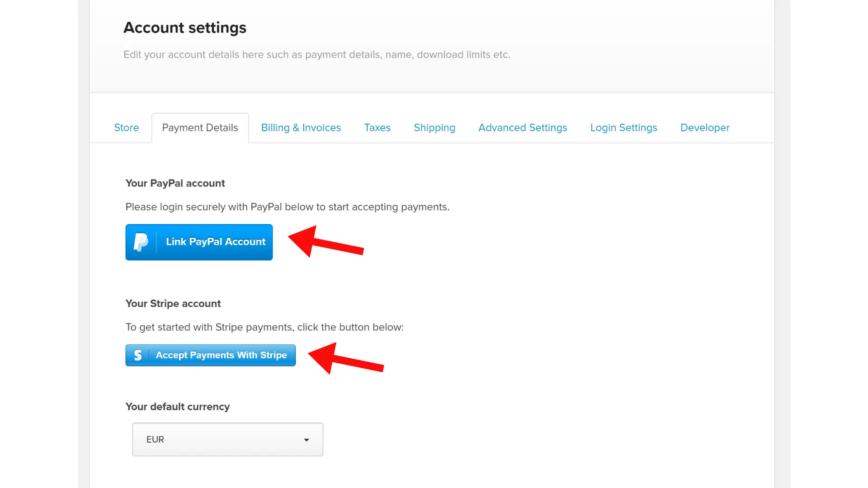Click the Your default currency label

[178, 407]
